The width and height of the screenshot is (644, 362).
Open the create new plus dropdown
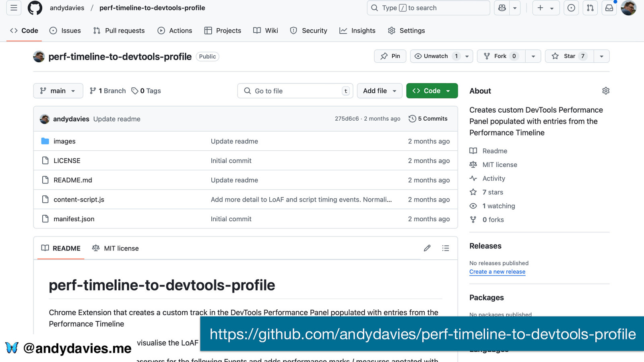546,8
